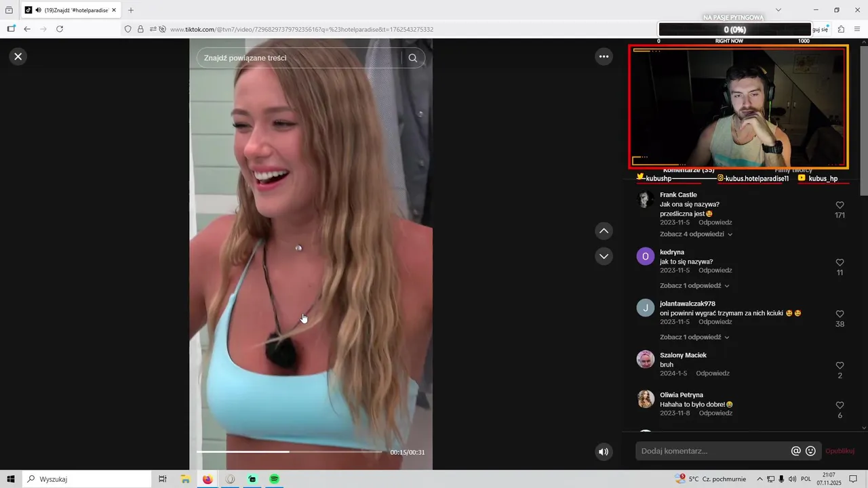
Task: Mute the tab via its audio icon
Action: tap(38, 10)
